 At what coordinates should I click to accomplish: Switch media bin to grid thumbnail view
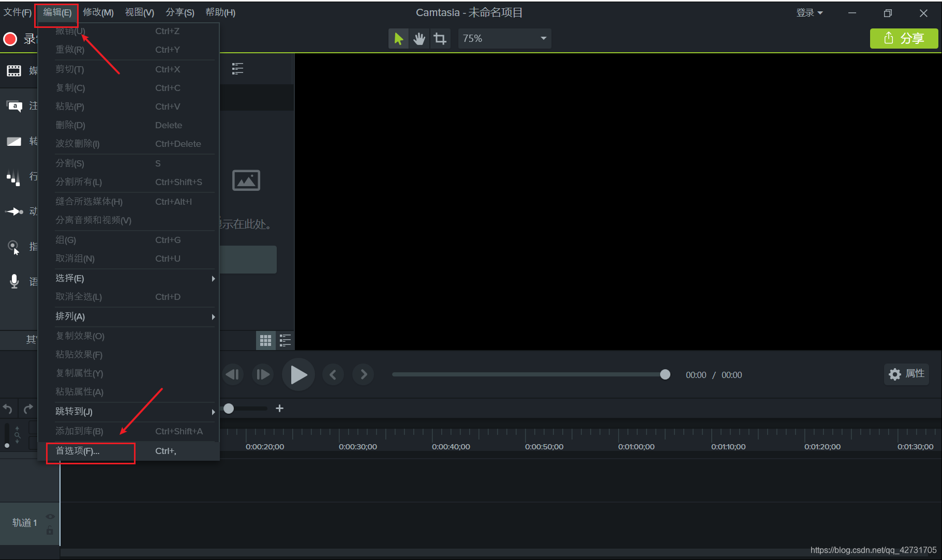(x=266, y=340)
